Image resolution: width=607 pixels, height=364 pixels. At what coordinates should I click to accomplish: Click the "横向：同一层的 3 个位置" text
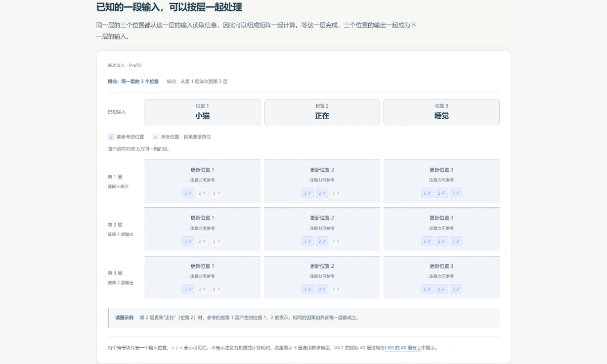(x=133, y=81)
